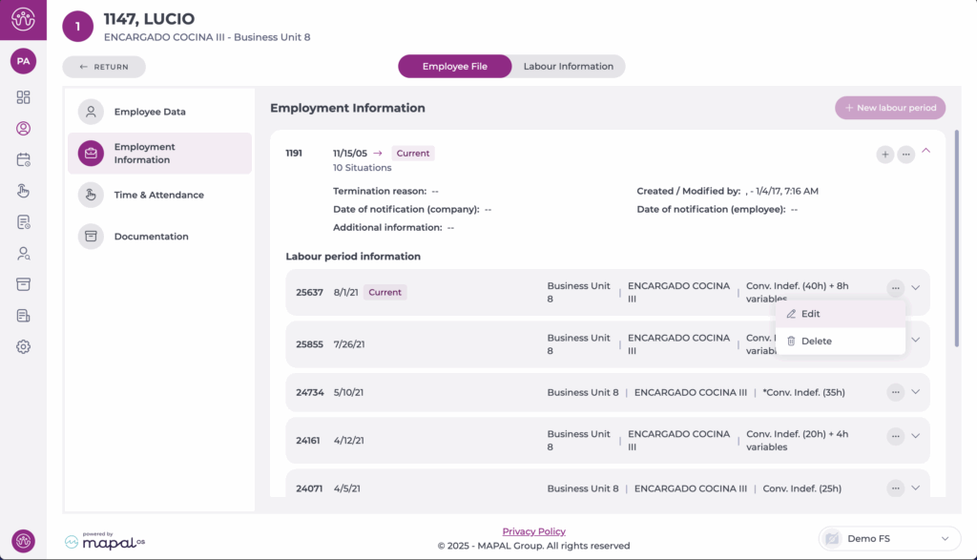Open three-dots menu for labour period 24161
The height and width of the screenshot is (560, 977).
(x=895, y=436)
